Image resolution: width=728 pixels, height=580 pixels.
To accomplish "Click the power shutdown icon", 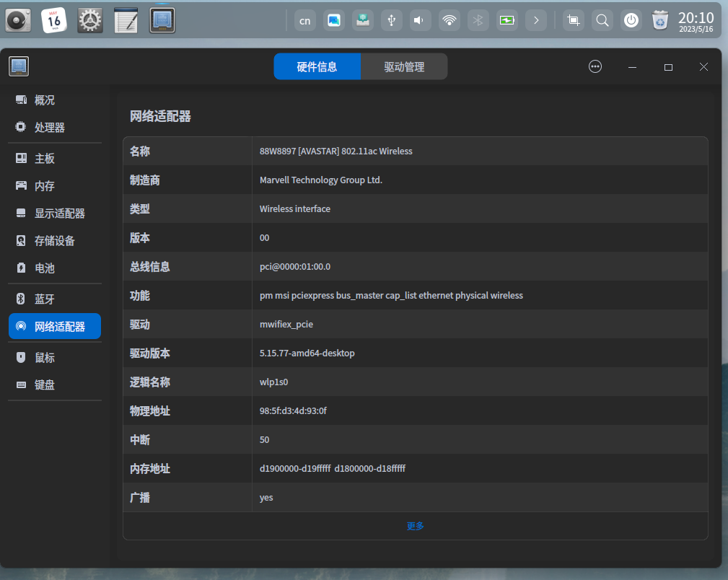I will pyautogui.click(x=631, y=20).
